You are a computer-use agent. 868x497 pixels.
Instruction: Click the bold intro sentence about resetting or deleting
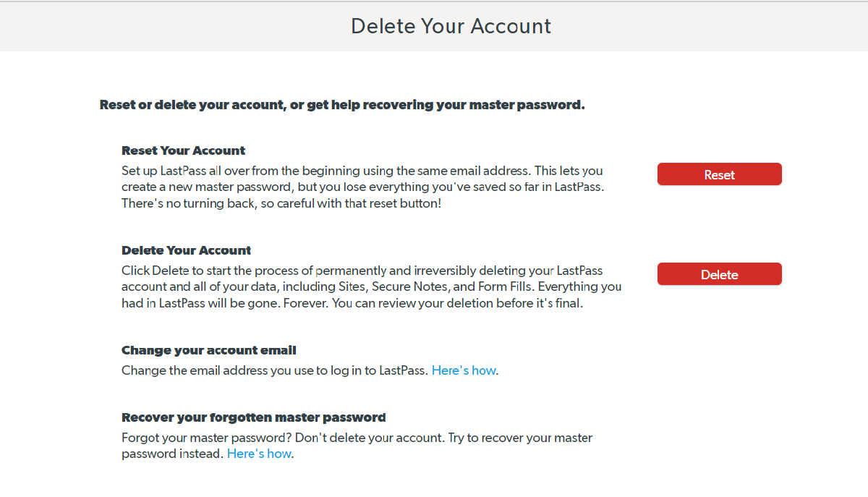coord(341,105)
